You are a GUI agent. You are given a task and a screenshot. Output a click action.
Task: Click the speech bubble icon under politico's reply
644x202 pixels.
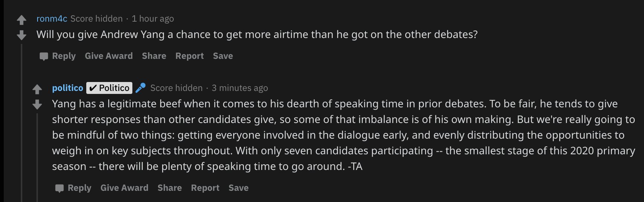(59, 188)
